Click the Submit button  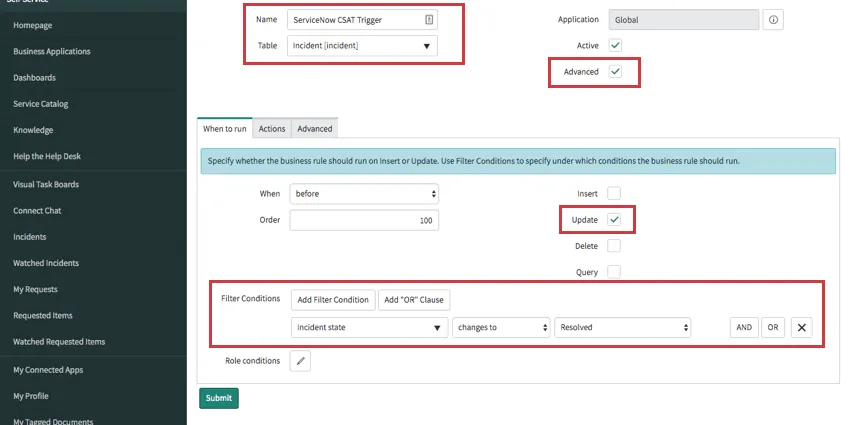219,398
